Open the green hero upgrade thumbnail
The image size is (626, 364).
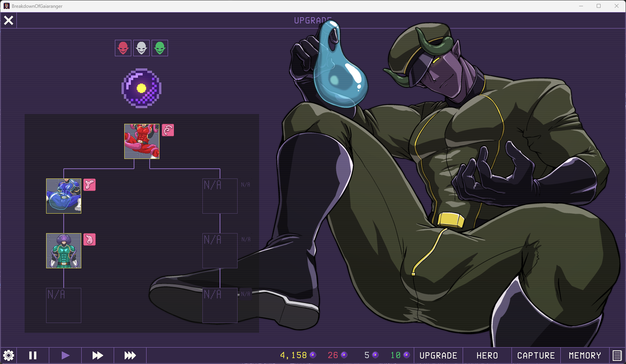[x=64, y=251]
